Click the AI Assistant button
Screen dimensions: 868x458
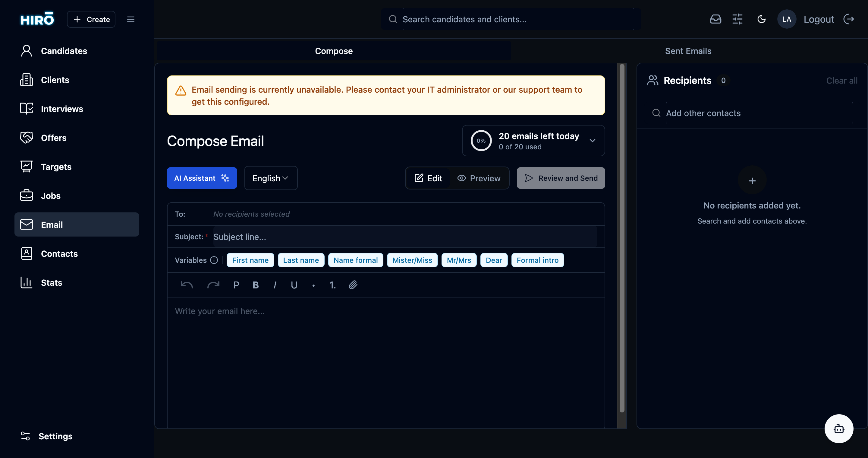tap(202, 178)
